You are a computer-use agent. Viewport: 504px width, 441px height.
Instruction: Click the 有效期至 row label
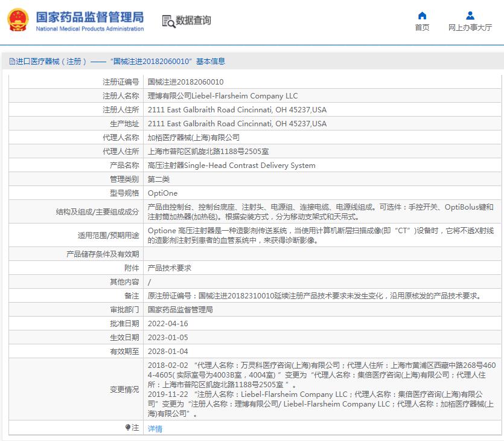point(124,351)
